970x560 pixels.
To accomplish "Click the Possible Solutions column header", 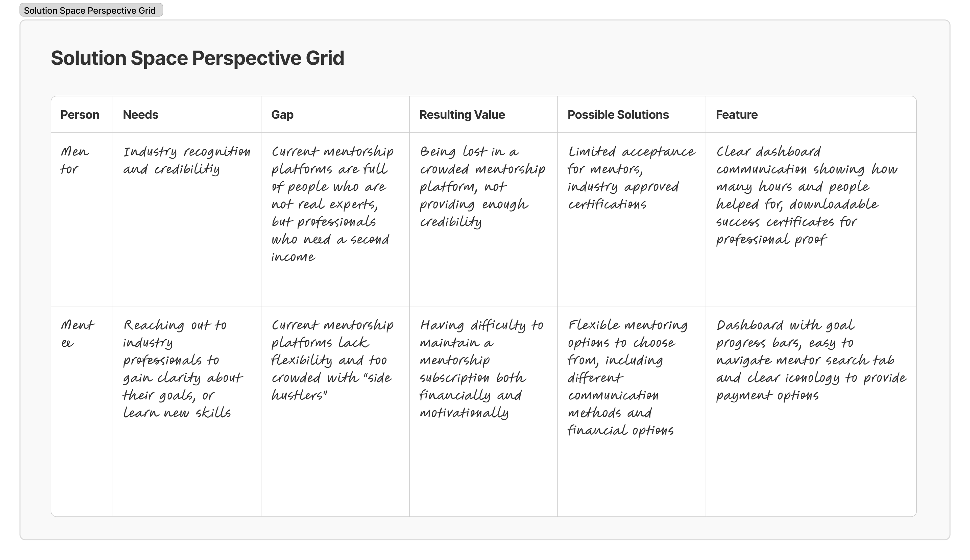I will pyautogui.click(x=618, y=115).
